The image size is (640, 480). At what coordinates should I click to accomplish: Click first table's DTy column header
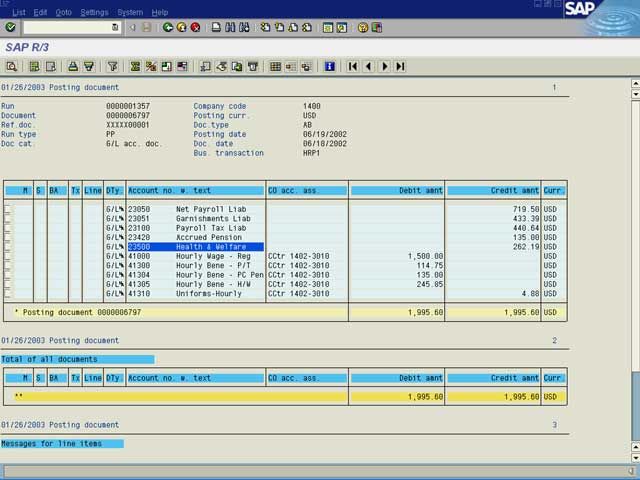[115, 191]
